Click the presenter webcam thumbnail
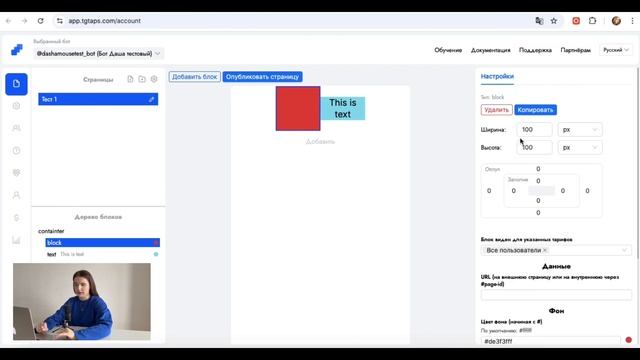640x360 pixels. click(82, 302)
